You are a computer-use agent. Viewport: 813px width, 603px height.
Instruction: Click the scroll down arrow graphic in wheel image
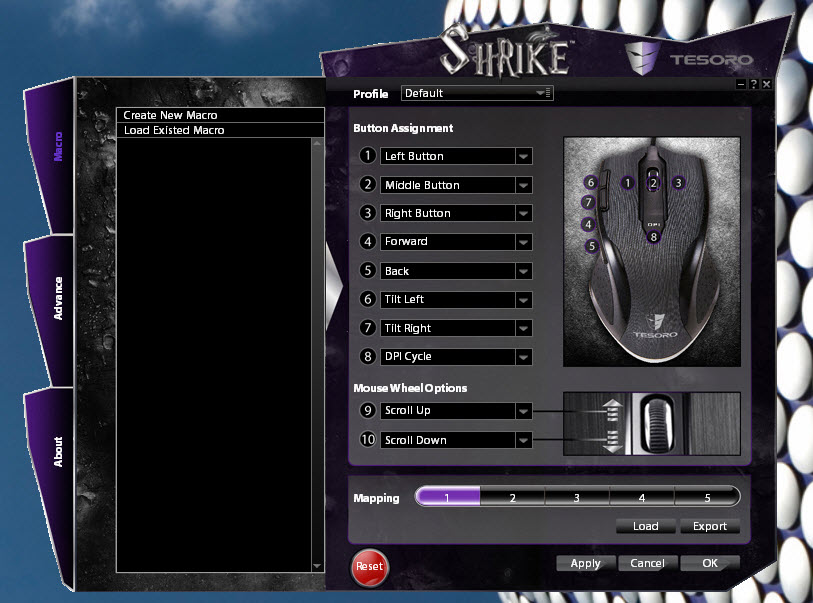pos(612,441)
